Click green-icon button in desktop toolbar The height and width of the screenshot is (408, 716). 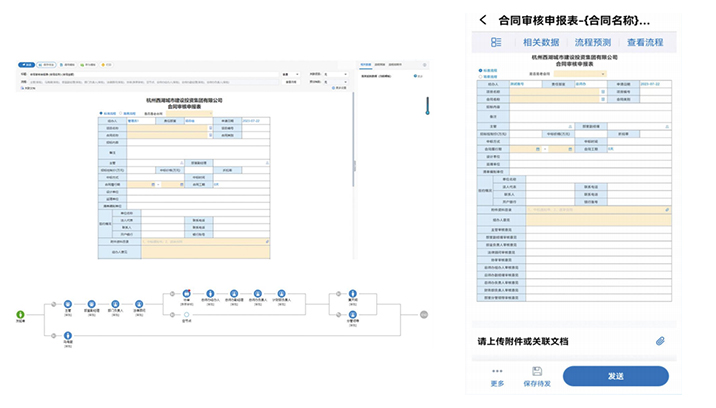88,65
